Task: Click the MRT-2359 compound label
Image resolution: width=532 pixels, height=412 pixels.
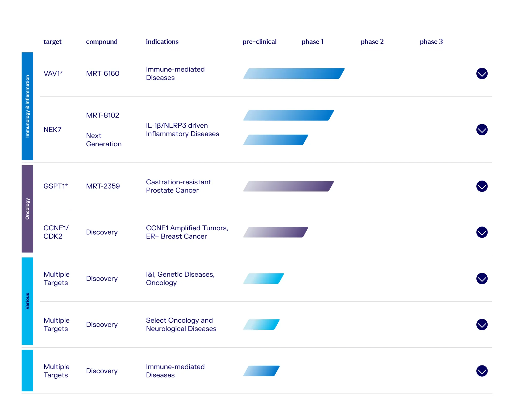Action: coord(103,186)
